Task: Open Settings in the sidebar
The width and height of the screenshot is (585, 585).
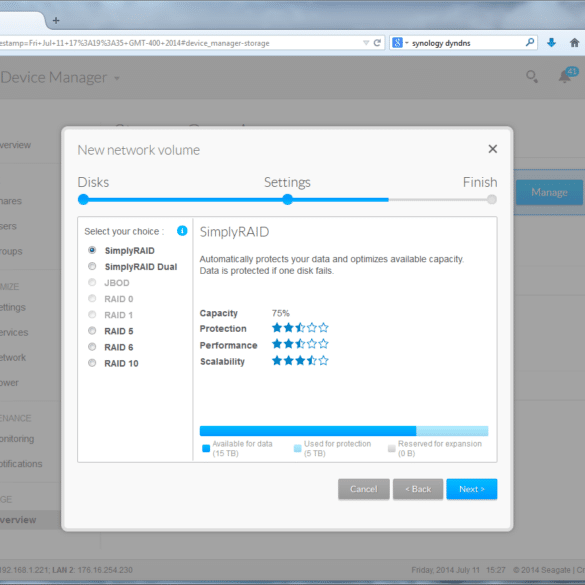Action: [x=13, y=307]
